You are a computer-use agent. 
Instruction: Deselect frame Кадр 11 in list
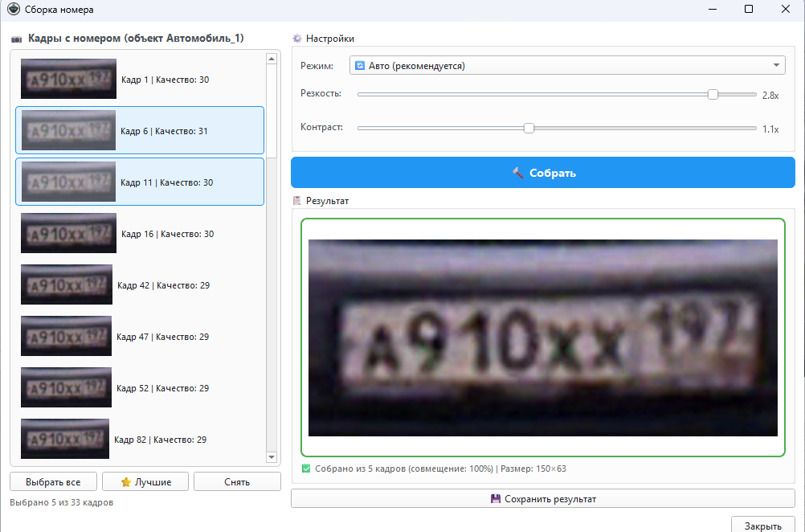pos(140,182)
